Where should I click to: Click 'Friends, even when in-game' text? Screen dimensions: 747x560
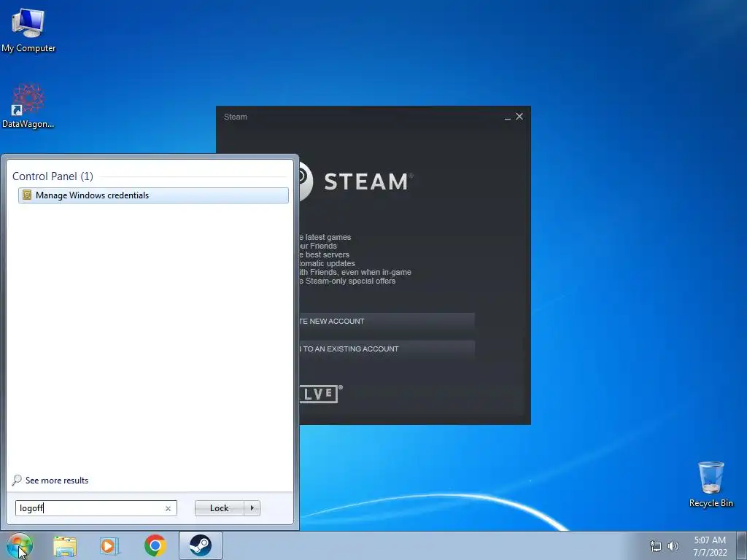[360, 273]
